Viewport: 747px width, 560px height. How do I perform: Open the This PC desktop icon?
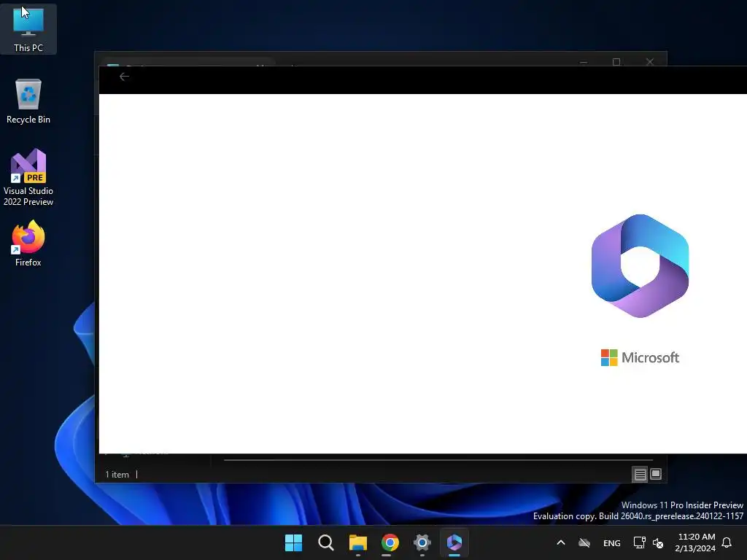[28, 29]
